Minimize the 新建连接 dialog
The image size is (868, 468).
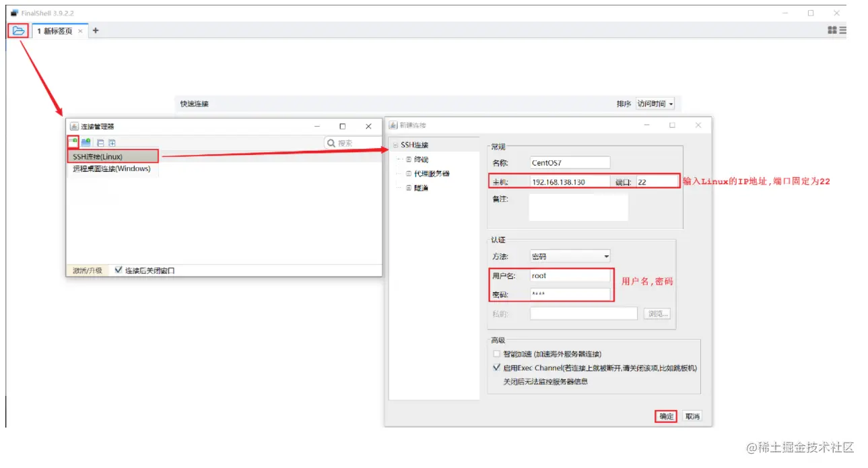coord(646,125)
